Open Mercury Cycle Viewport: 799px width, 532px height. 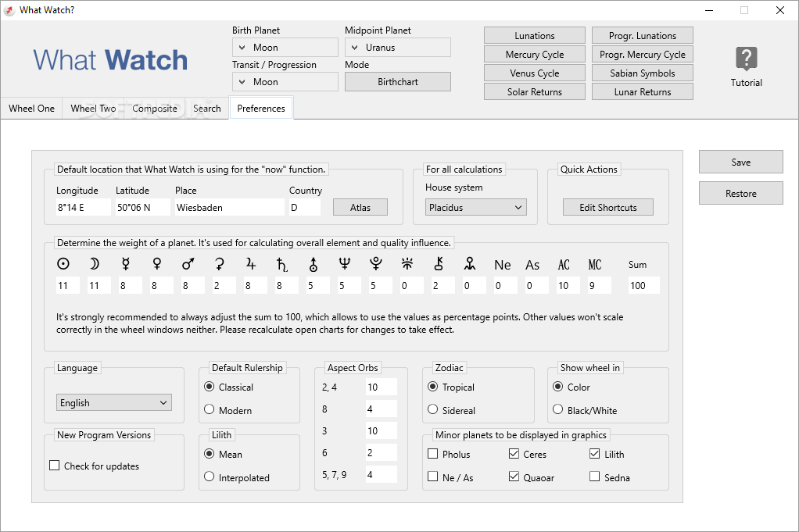click(x=535, y=55)
